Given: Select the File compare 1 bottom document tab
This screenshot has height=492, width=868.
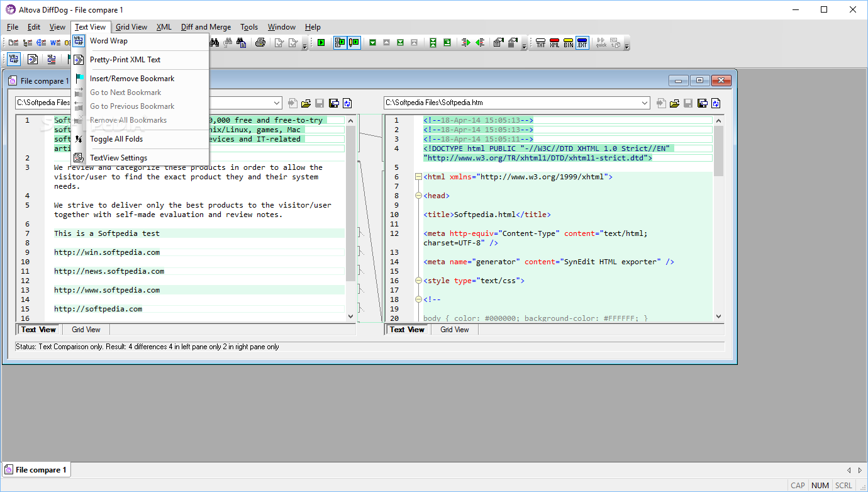Looking at the screenshot, I should 36,470.
